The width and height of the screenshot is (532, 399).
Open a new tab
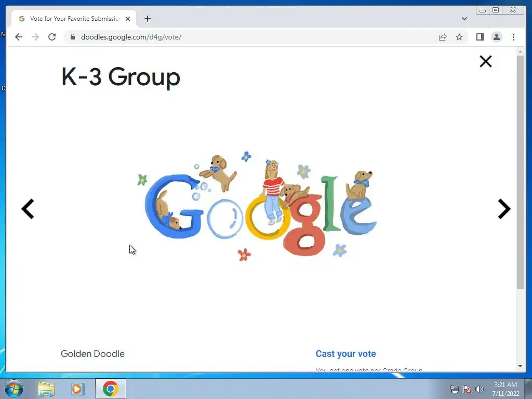click(147, 19)
